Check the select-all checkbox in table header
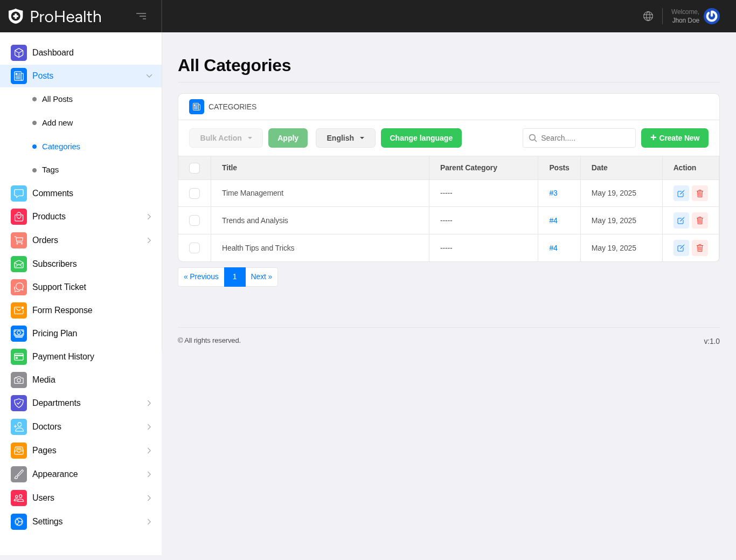This screenshot has width=736, height=560. click(195, 168)
